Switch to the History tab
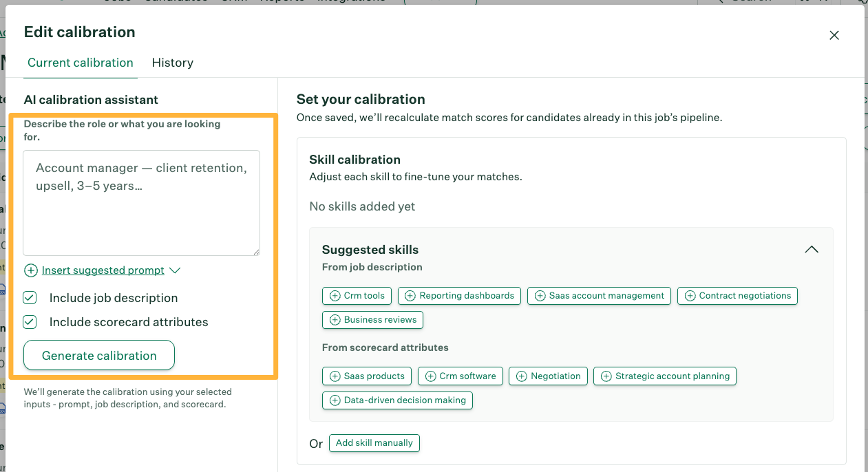868x472 pixels. pyautogui.click(x=172, y=63)
